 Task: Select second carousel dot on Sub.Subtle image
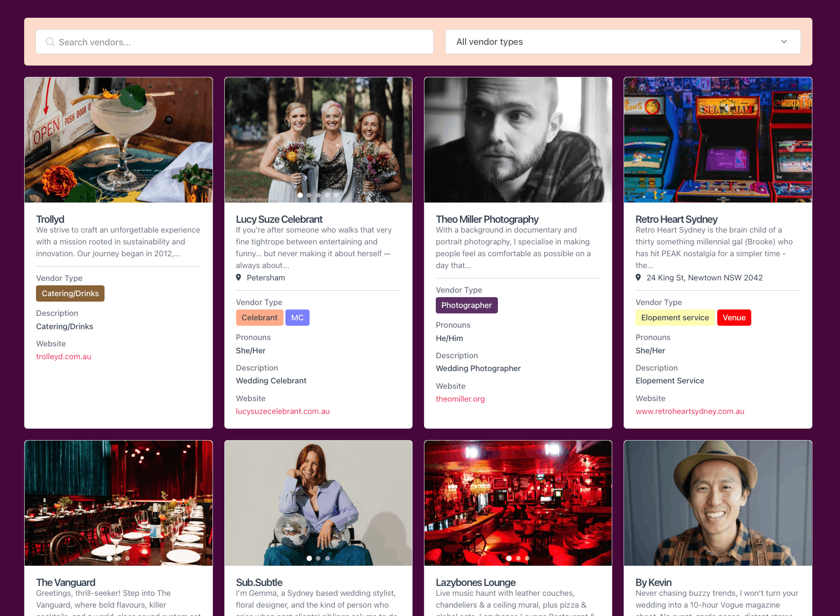pos(318,558)
